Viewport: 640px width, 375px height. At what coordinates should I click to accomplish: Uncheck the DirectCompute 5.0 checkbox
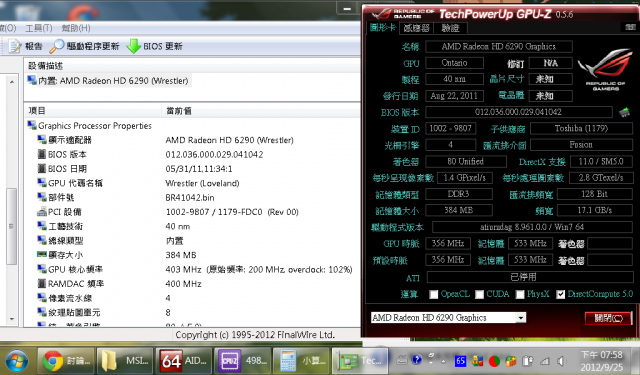560,294
